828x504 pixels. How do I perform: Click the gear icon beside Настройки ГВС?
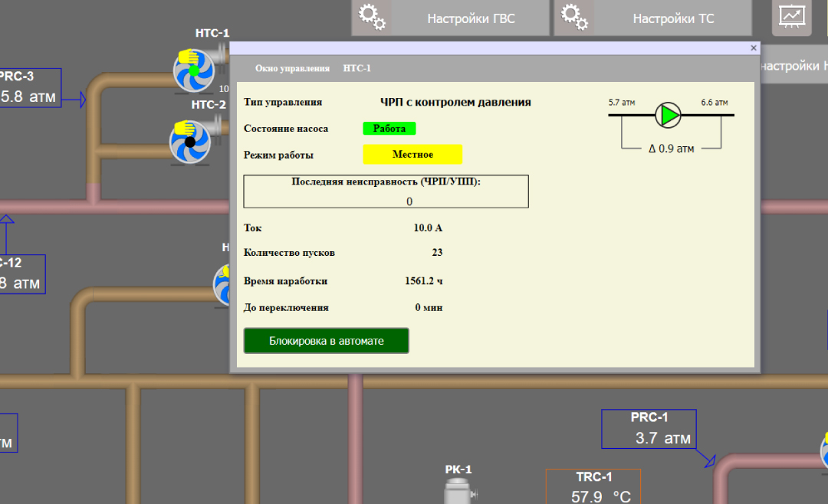[x=373, y=18]
